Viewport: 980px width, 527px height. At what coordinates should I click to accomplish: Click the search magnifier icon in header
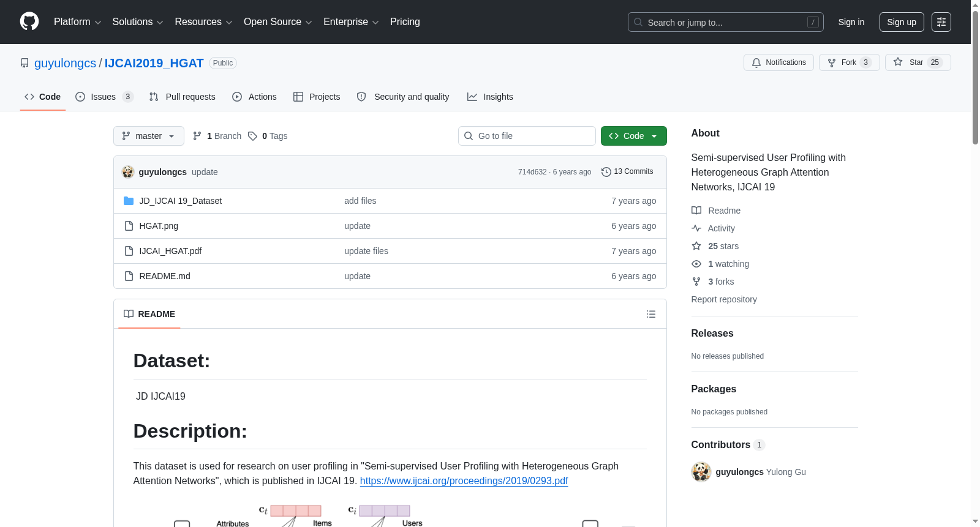(x=638, y=22)
